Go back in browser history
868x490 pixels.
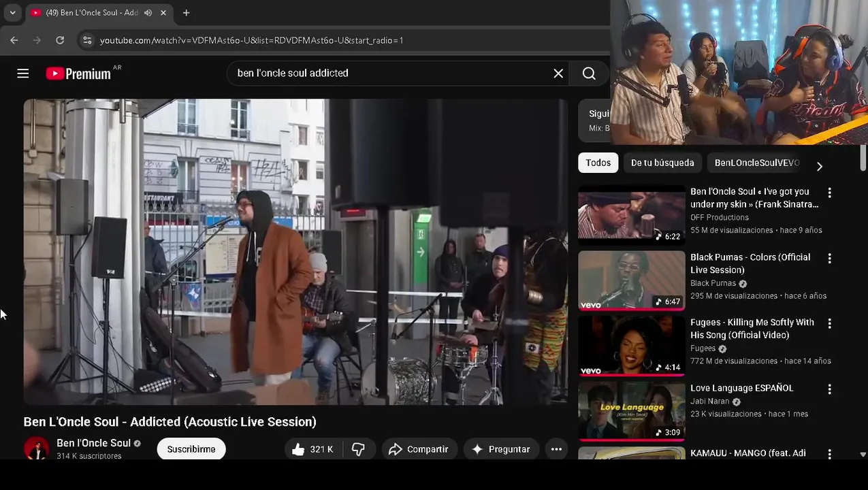point(14,40)
